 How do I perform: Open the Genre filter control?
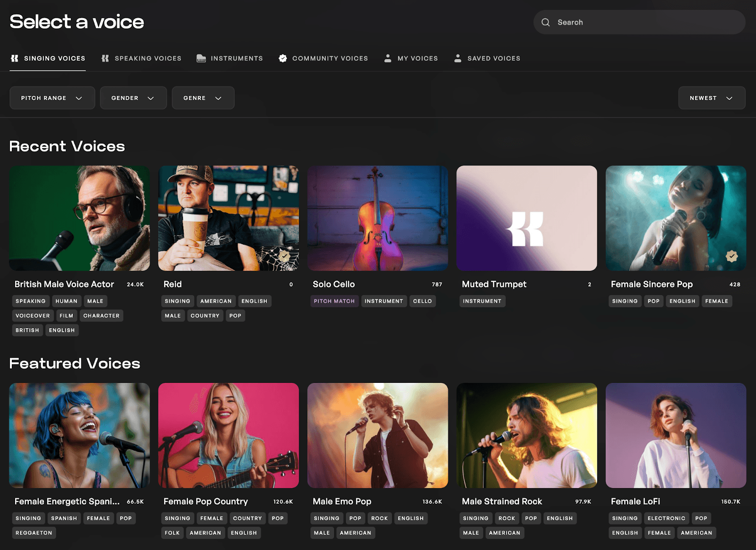click(x=203, y=98)
